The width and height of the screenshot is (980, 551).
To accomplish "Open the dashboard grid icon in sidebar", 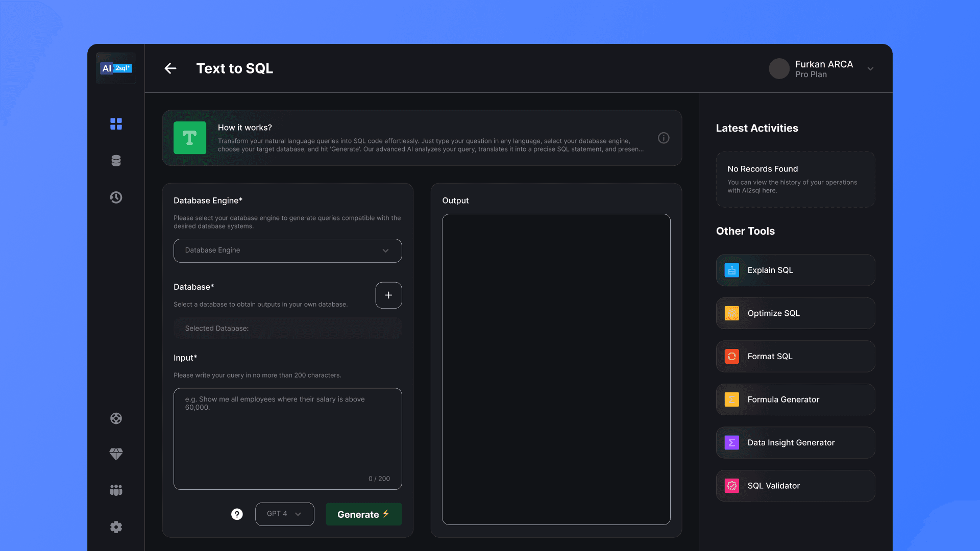I will click(x=116, y=124).
